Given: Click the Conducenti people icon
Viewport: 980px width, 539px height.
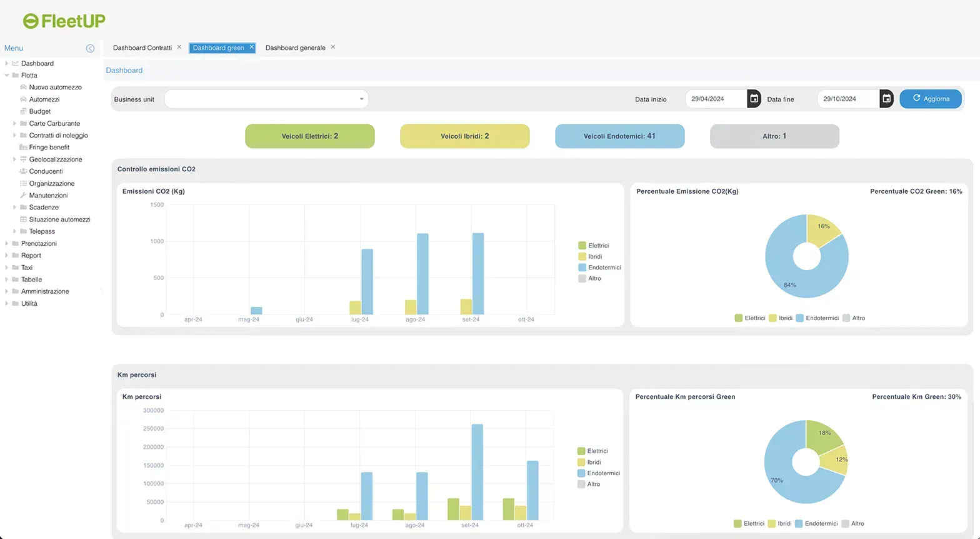Looking at the screenshot, I should pyautogui.click(x=24, y=171).
